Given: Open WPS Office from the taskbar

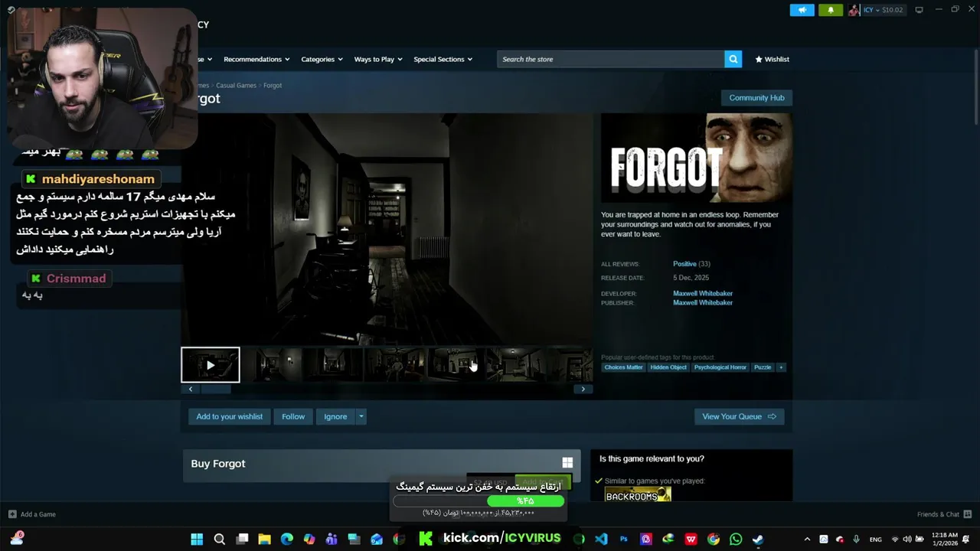Looking at the screenshot, I should point(691,539).
